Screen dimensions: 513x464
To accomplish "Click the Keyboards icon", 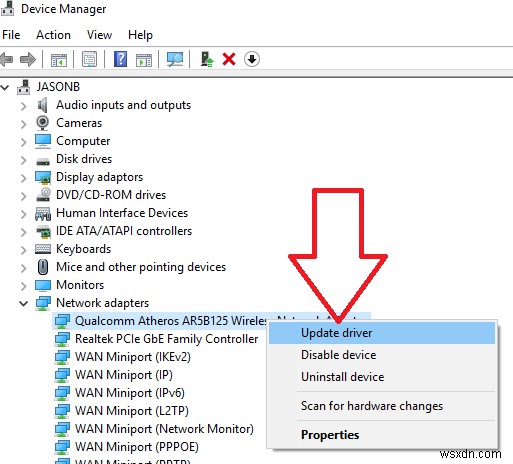I will tap(43, 249).
